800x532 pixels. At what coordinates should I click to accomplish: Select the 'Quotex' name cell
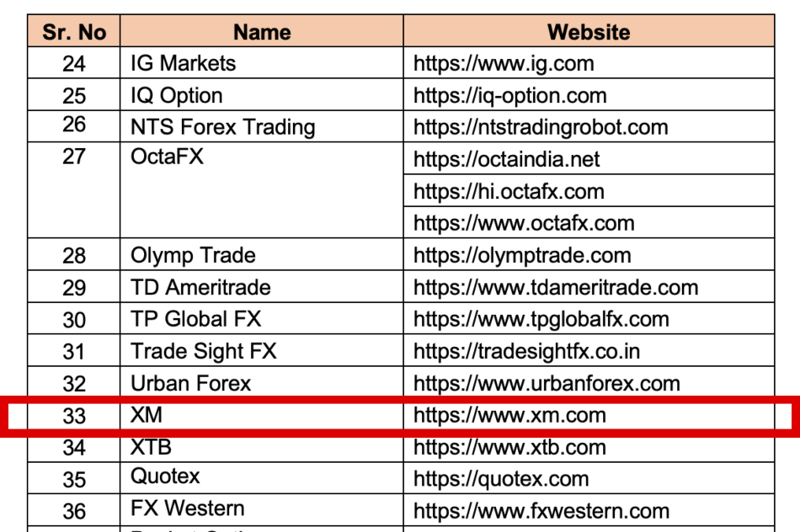coord(262,478)
